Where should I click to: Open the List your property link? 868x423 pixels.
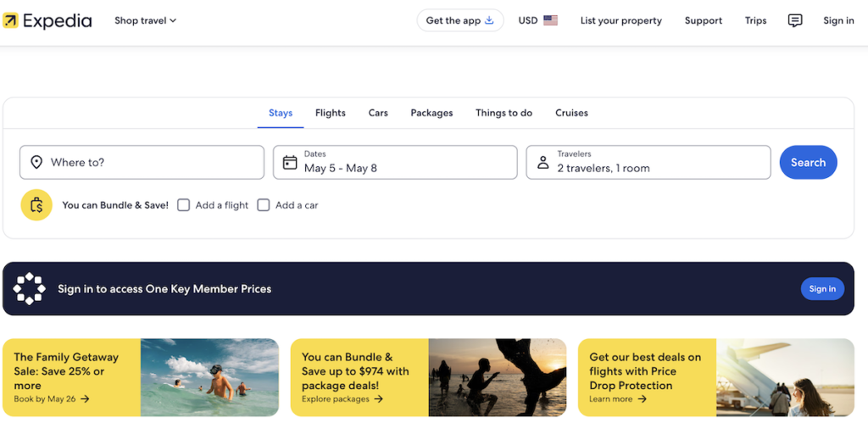[621, 20]
